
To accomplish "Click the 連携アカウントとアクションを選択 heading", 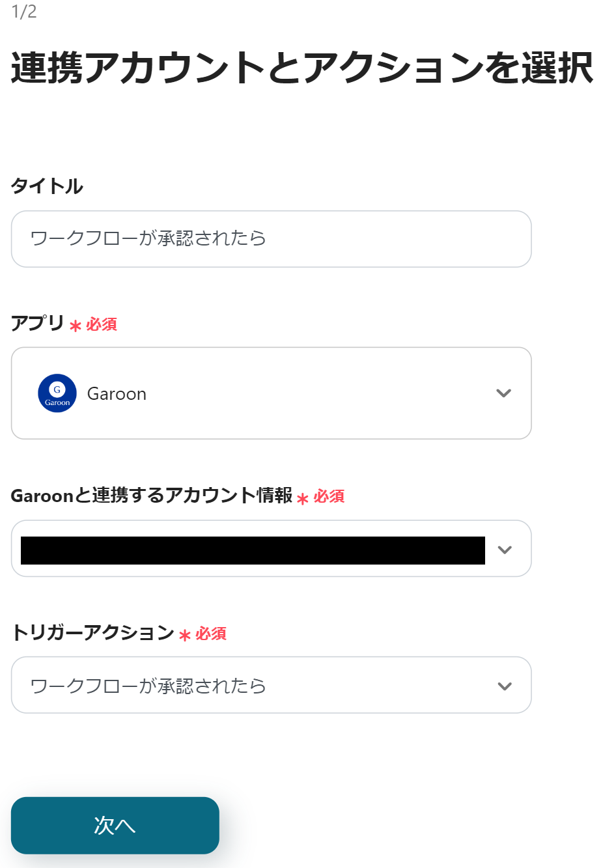I will [301, 68].
